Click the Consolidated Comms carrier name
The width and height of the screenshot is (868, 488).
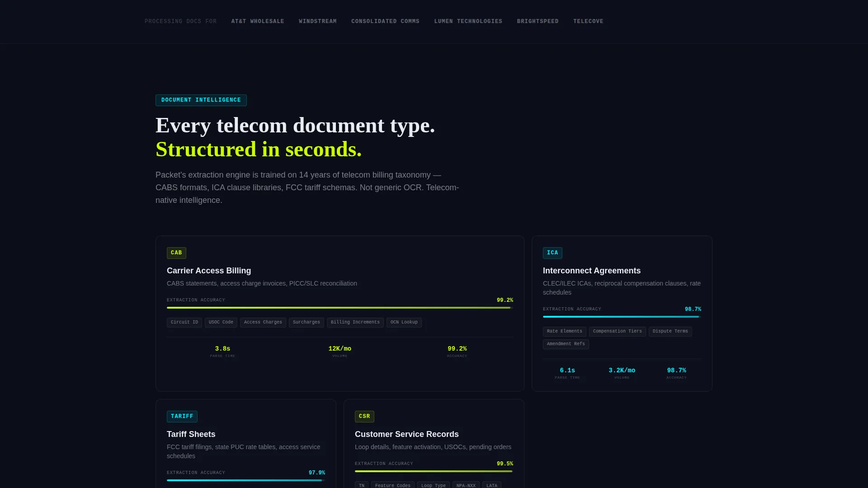point(385,21)
